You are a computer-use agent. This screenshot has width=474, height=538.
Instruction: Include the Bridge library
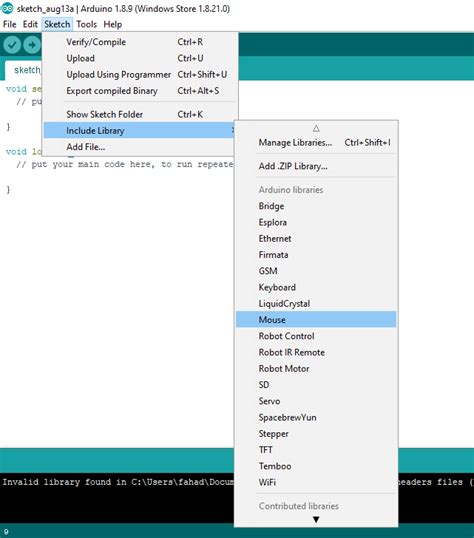(316, 206)
